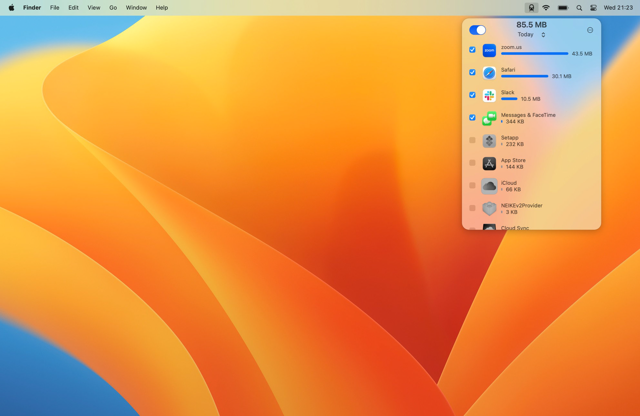Click the 10.5 MB usage value

[531, 99]
